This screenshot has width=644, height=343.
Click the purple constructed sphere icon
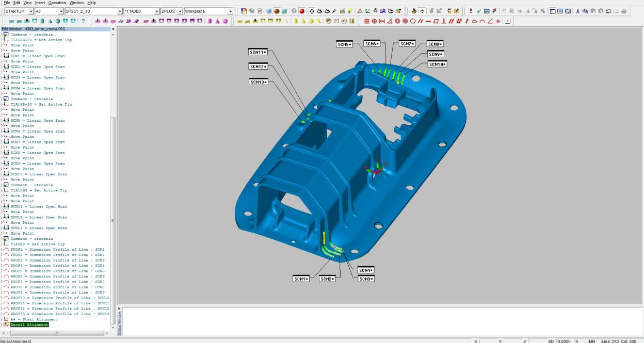click(225, 21)
